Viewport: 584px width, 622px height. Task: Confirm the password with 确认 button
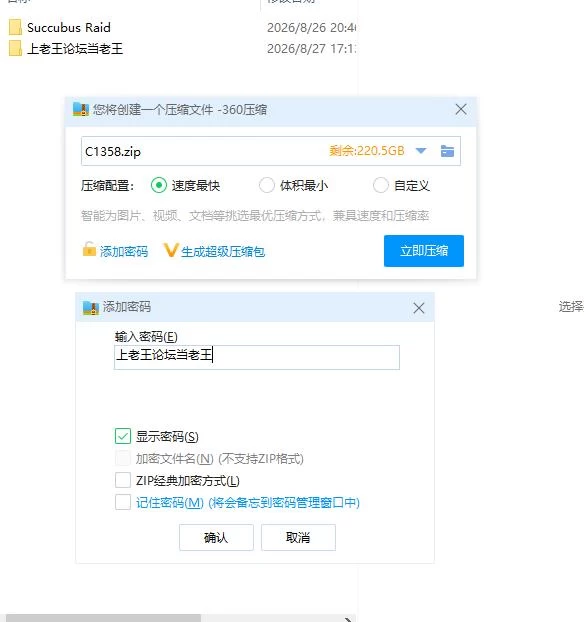click(x=216, y=538)
